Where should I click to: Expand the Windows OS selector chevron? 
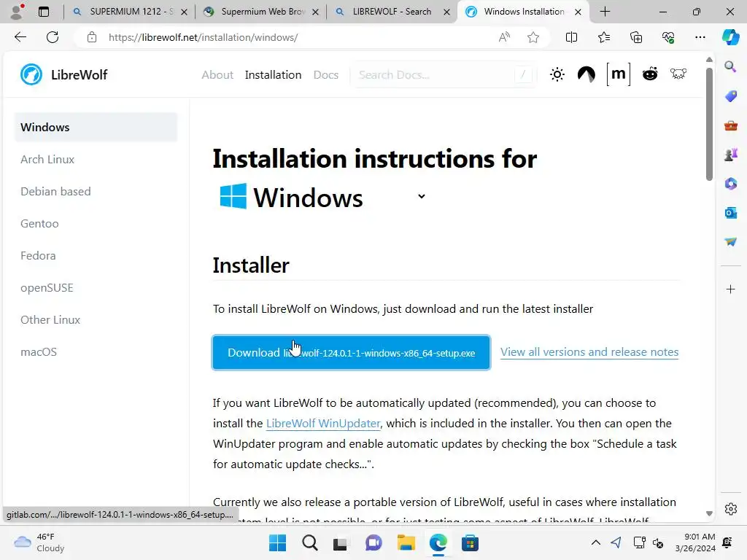tap(421, 196)
